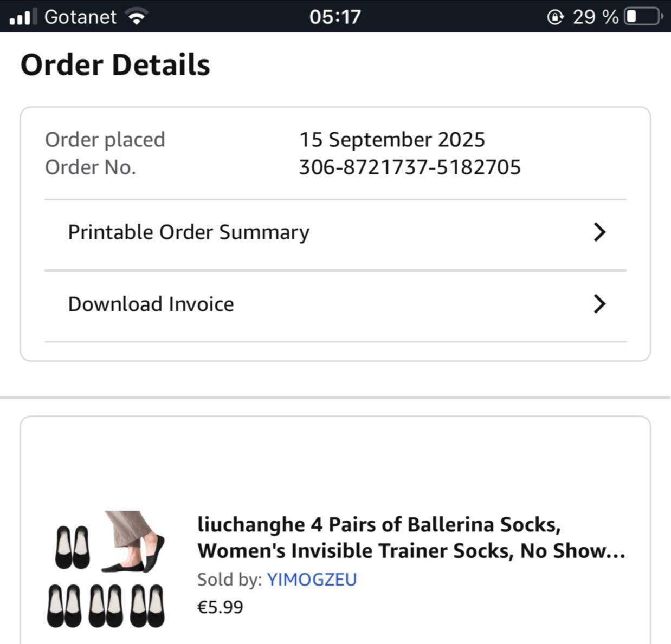Click the €5.99 price text

[220, 607]
